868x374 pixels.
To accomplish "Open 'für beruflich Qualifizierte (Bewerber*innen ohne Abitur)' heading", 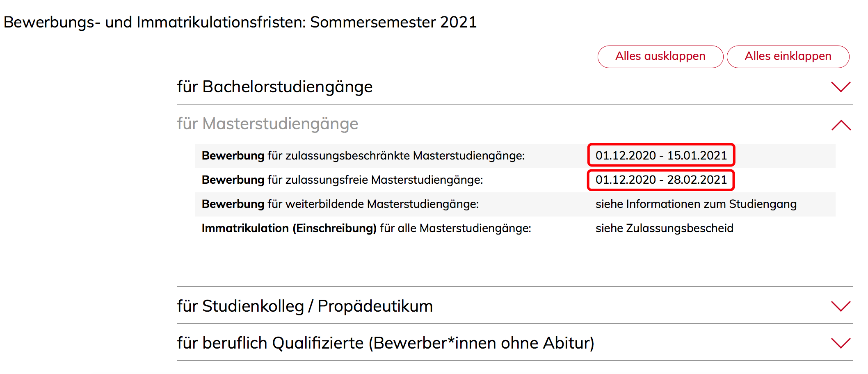I will (x=386, y=343).
